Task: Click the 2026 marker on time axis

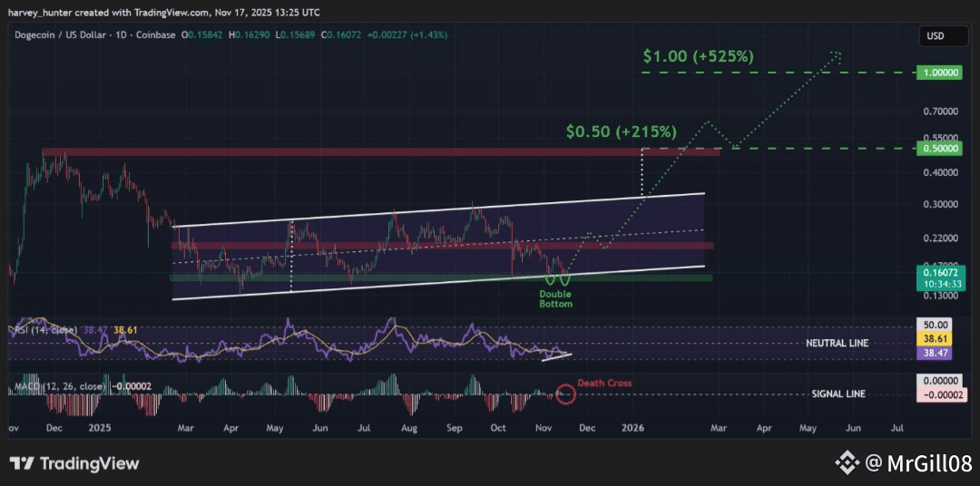Action: [632, 425]
